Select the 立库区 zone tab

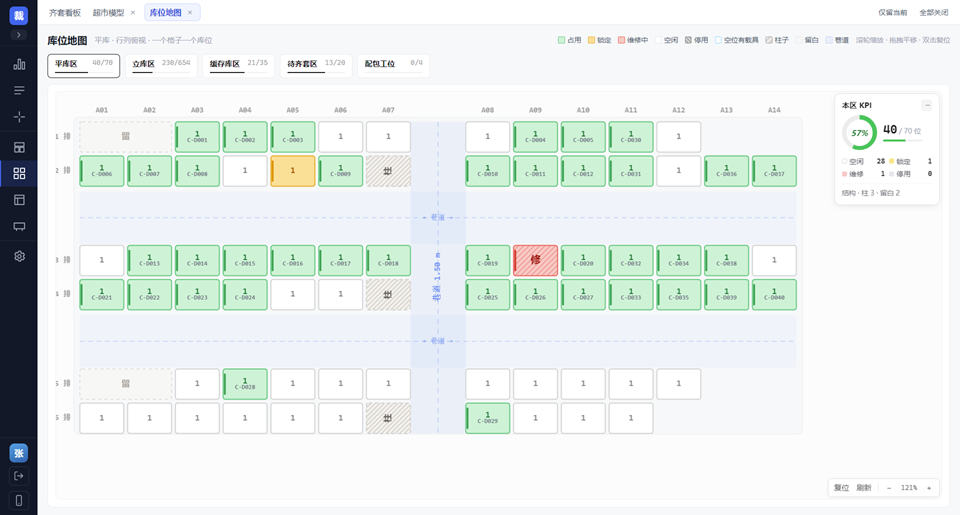(161, 66)
